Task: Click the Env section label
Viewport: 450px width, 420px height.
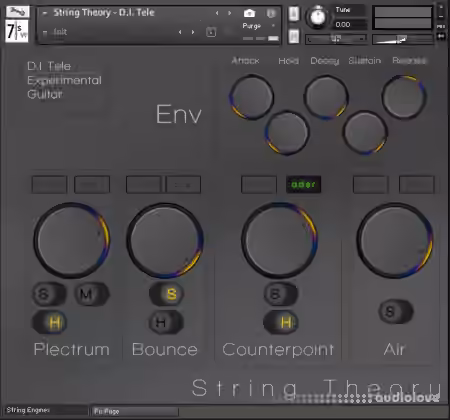Action: coord(179,114)
